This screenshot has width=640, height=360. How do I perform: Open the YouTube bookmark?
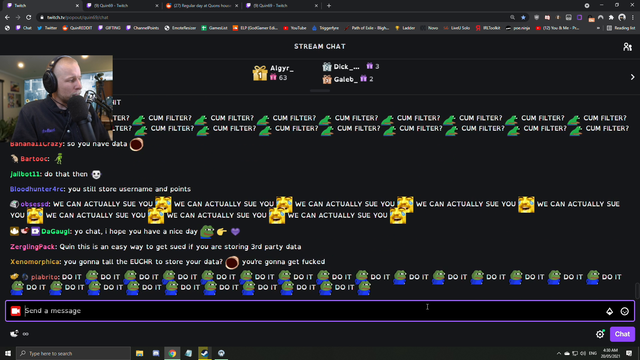(x=295, y=28)
